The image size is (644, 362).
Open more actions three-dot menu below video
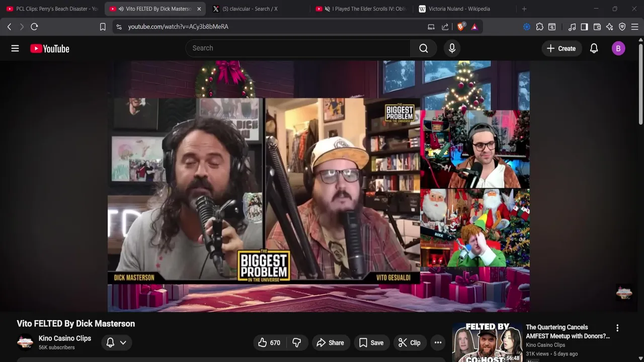click(x=438, y=343)
